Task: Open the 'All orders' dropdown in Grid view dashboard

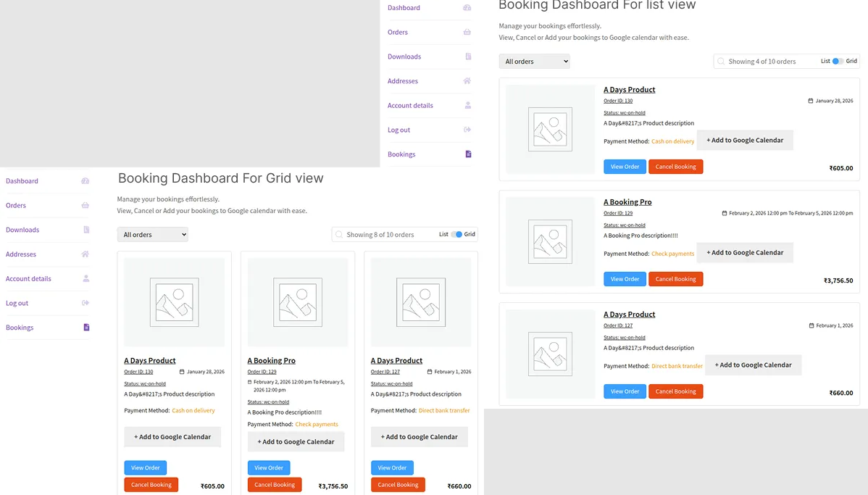Action: click(x=152, y=235)
